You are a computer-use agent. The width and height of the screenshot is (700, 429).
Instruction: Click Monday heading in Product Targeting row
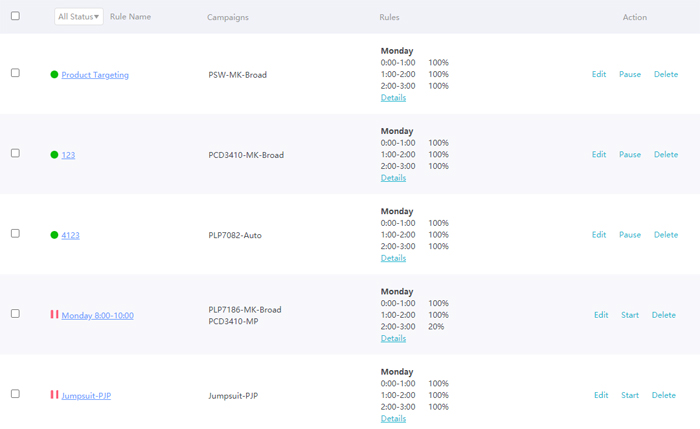point(397,51)
